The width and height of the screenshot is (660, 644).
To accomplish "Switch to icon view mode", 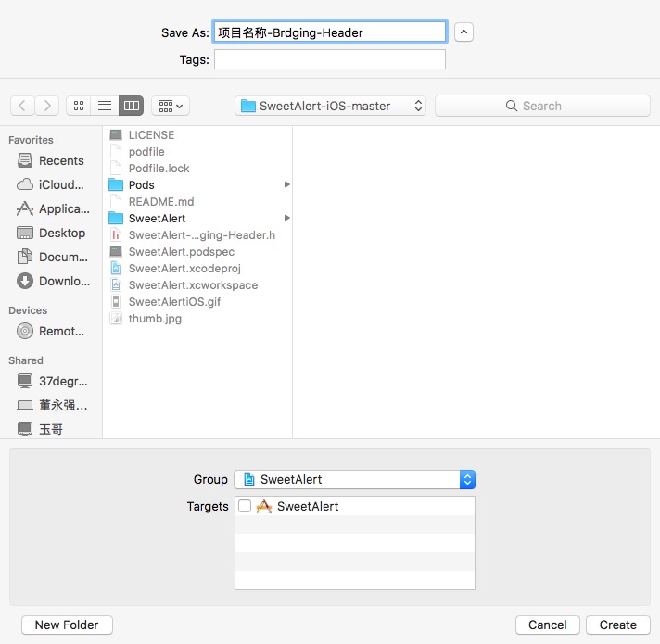I will [79, 106].
